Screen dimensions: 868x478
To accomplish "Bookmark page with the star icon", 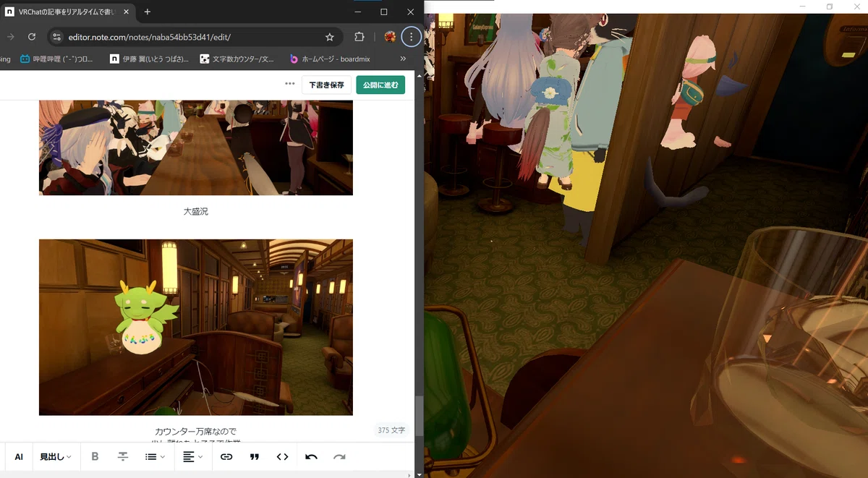I will click(x=330, y=37).
